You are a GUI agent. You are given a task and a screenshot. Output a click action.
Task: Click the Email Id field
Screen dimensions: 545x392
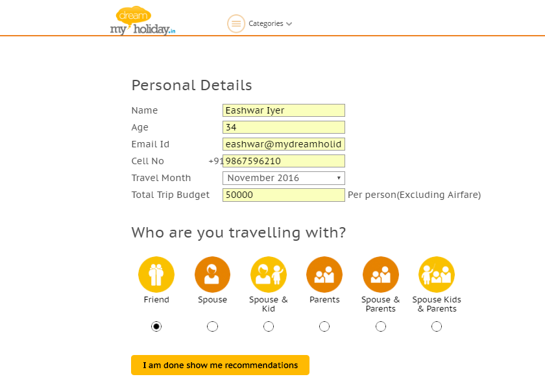(284, 144)
